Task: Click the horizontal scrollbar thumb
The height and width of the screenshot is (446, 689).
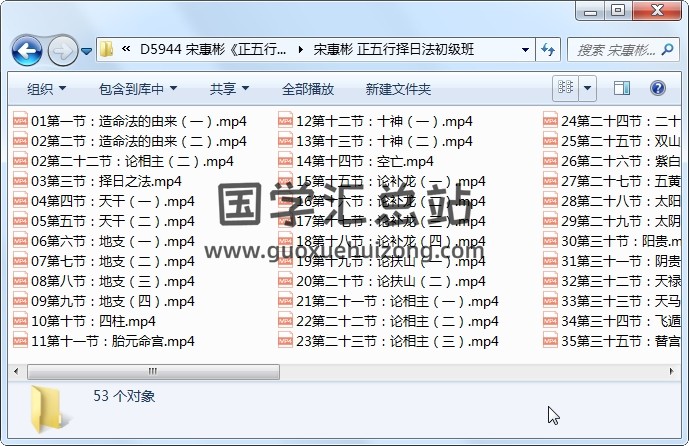Action: click(x=153, y=372)
